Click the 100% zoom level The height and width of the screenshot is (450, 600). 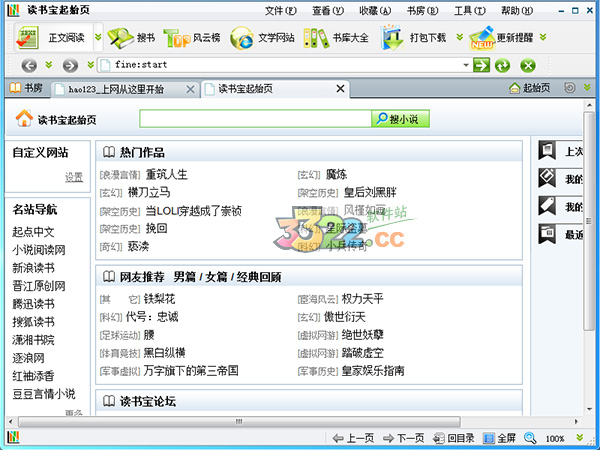[x=555, y=439]
